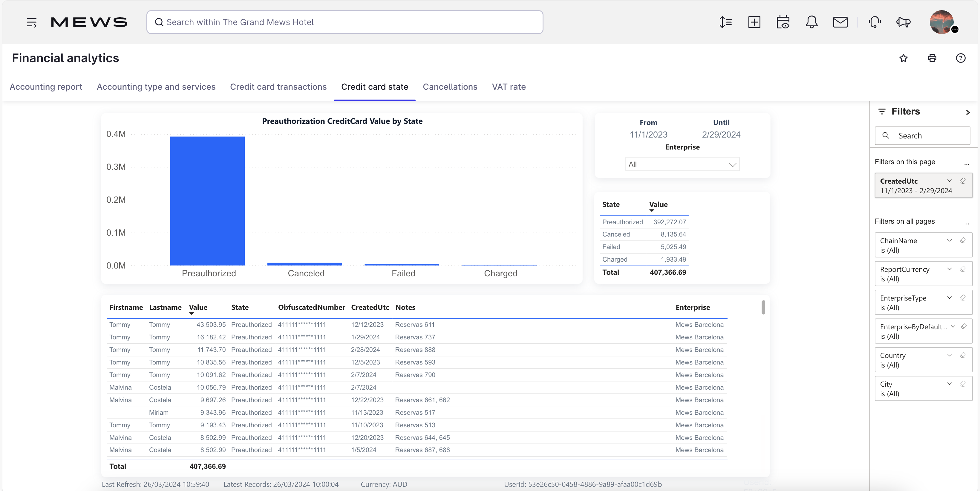
Task: Select the Miriam lastname cell
Action: click(x=159, y=413)
